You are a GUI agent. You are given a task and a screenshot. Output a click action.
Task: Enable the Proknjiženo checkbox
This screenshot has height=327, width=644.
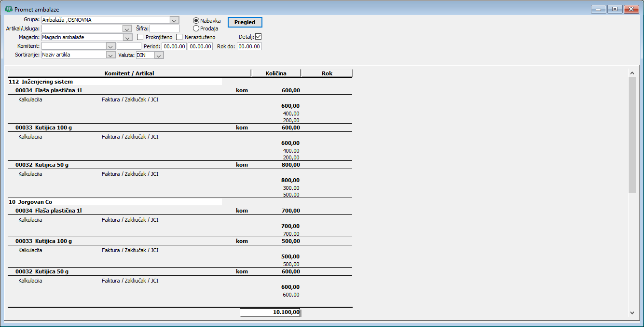pos(140,37)
